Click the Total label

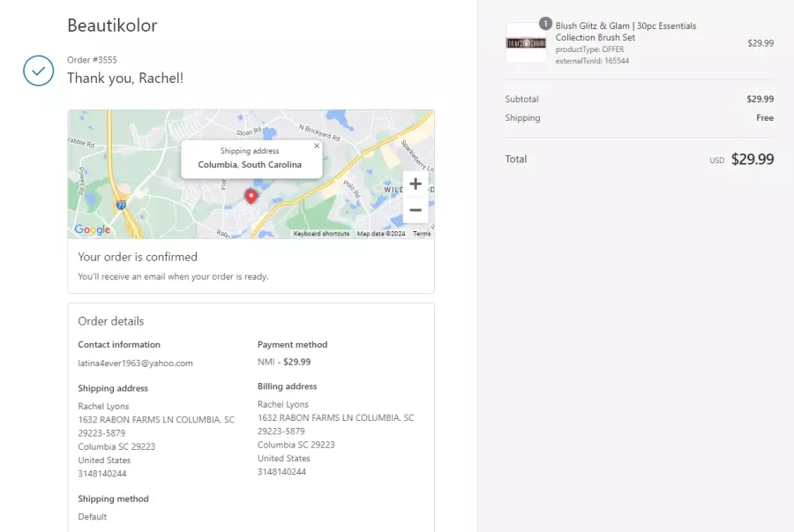click(x=516, y=159)
